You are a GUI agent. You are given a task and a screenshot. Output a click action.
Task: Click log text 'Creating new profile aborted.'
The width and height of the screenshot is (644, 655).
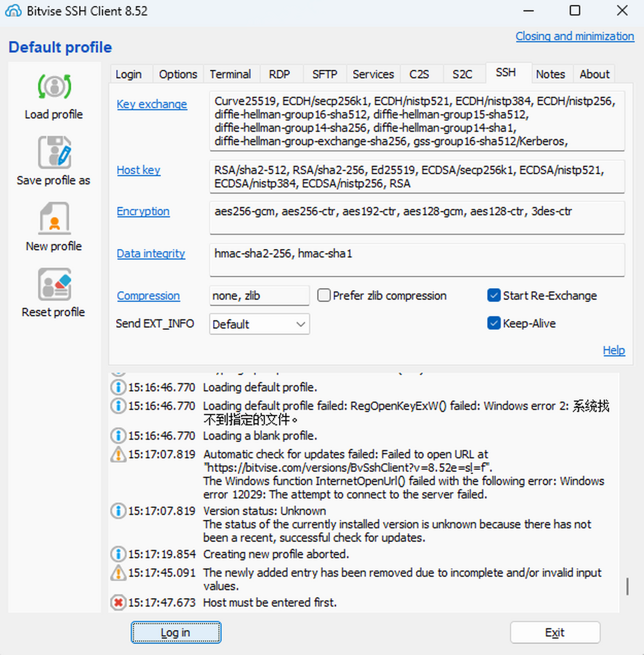tap(276, 554)
